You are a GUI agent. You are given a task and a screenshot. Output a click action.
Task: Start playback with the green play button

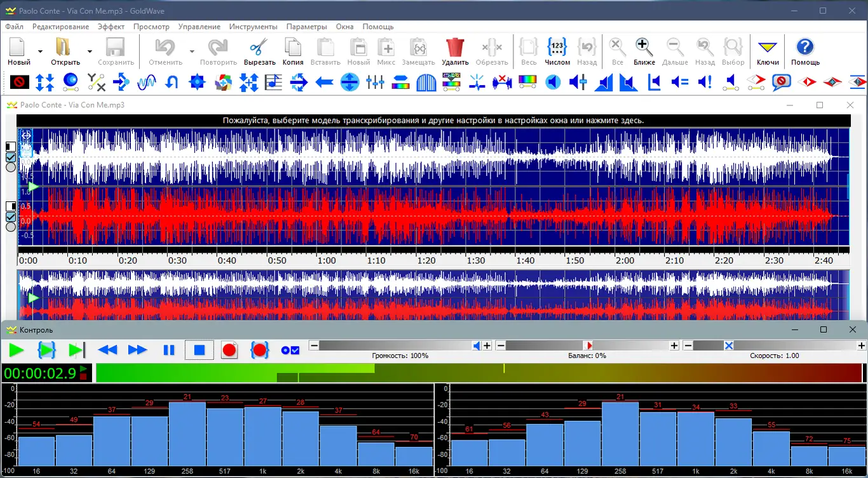(16, 350)
